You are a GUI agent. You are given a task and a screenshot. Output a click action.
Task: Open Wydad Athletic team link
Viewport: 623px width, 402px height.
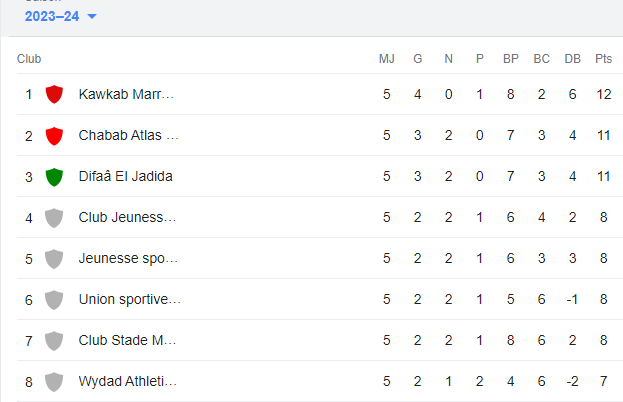(x=127, y=381)
